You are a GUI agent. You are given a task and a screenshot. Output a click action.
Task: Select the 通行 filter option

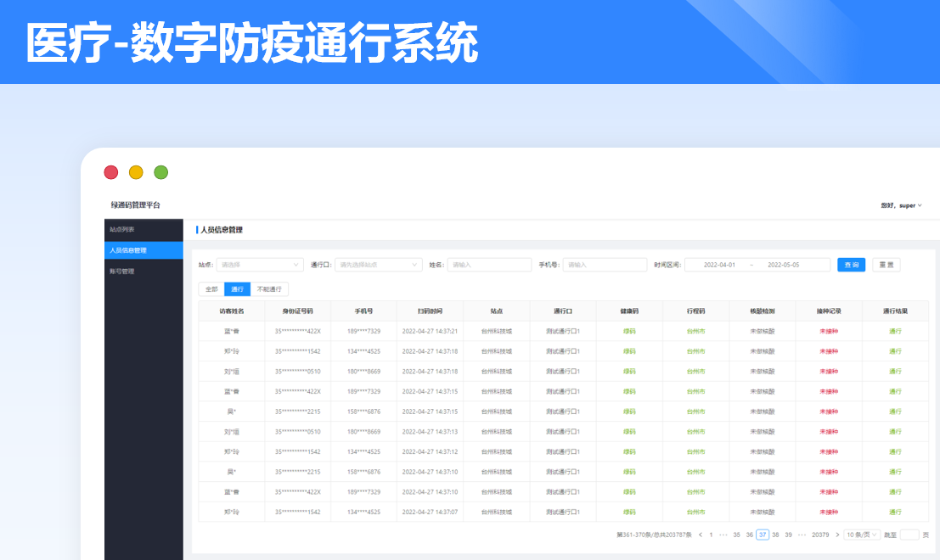238,289
